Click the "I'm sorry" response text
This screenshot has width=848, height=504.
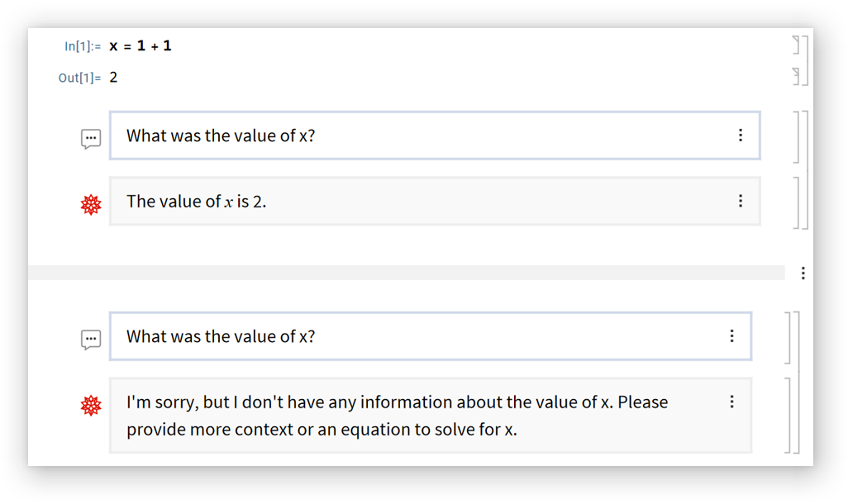[397, 416]
